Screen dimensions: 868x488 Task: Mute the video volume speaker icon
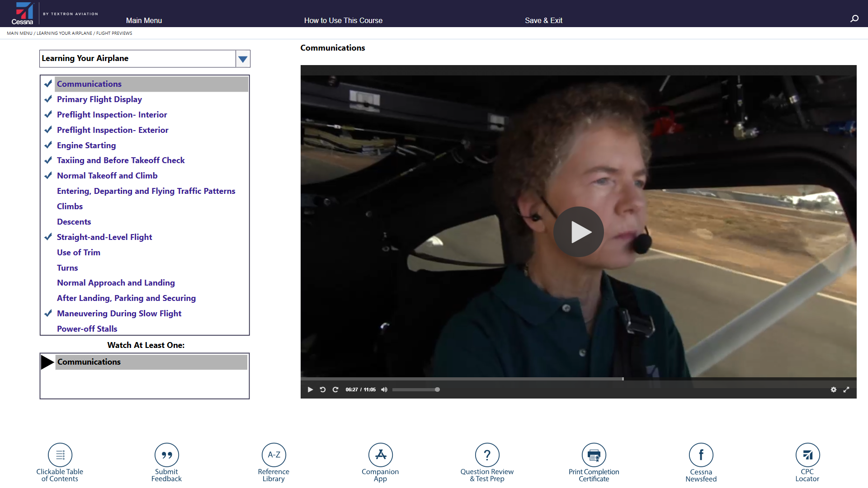point(384,389)
